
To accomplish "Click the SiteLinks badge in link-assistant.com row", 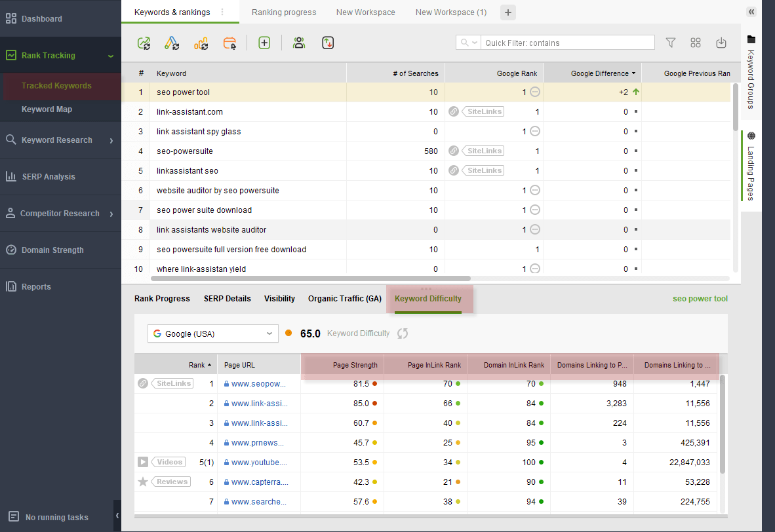I will point(484,111).
